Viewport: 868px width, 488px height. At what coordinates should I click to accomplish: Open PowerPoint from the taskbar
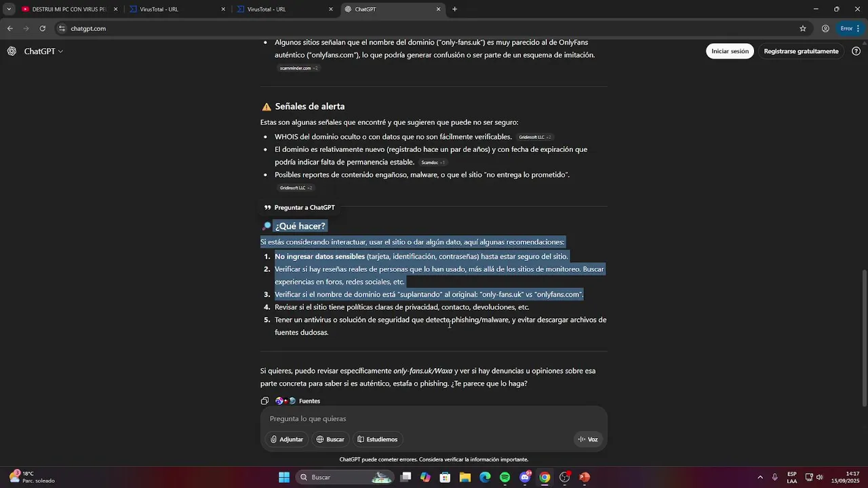(x=585, y=477)
